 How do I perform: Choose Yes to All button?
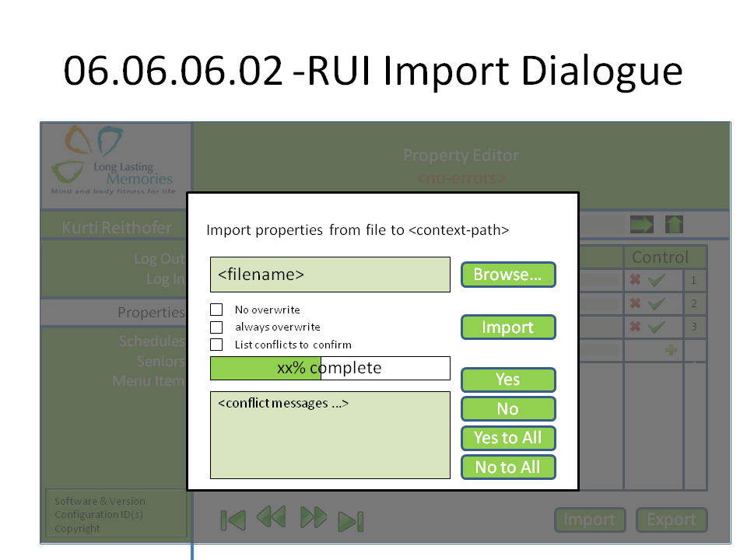508,438
